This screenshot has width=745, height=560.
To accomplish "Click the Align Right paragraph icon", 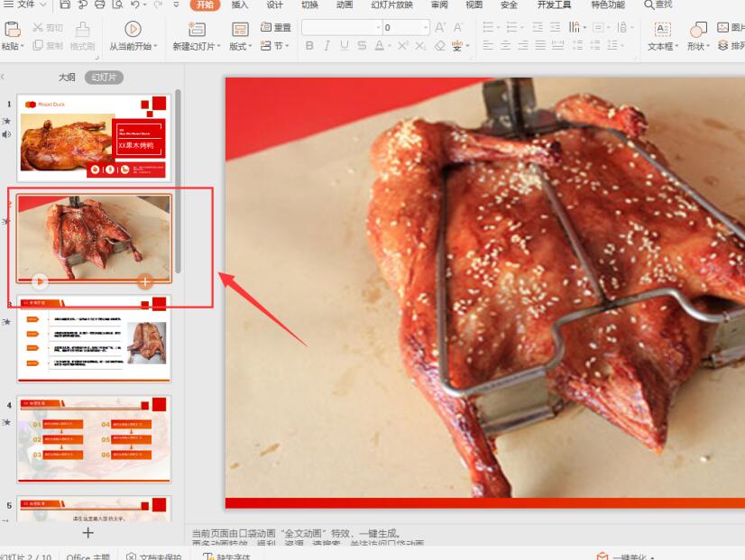I will [523, 46].
